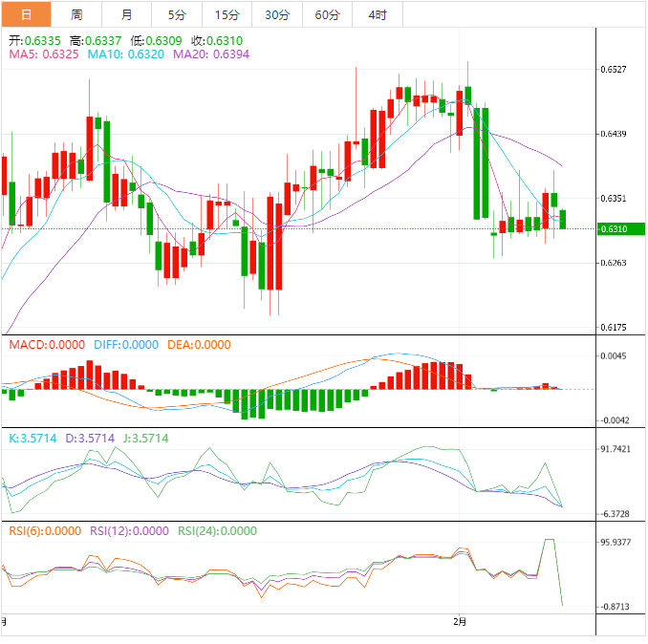Screen dimensions: 648x644
Task: Switch to the 4时 chart tab
Action: [377, 14]
